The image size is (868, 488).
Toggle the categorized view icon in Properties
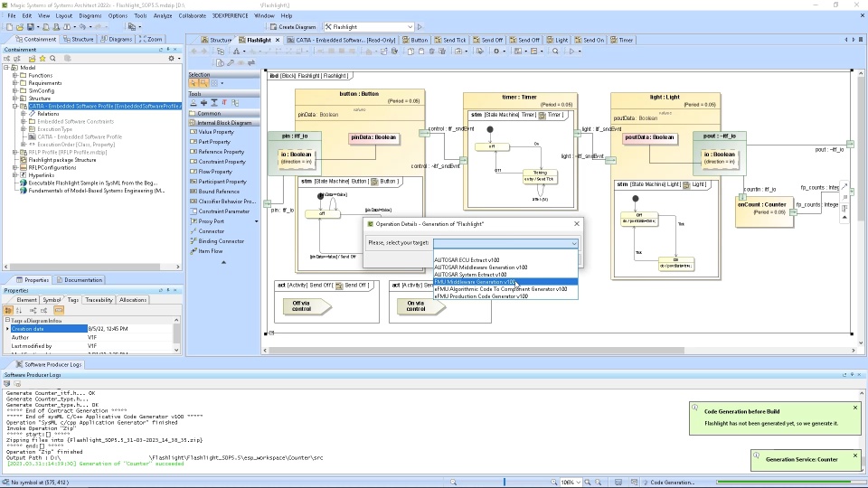[8, 310]
